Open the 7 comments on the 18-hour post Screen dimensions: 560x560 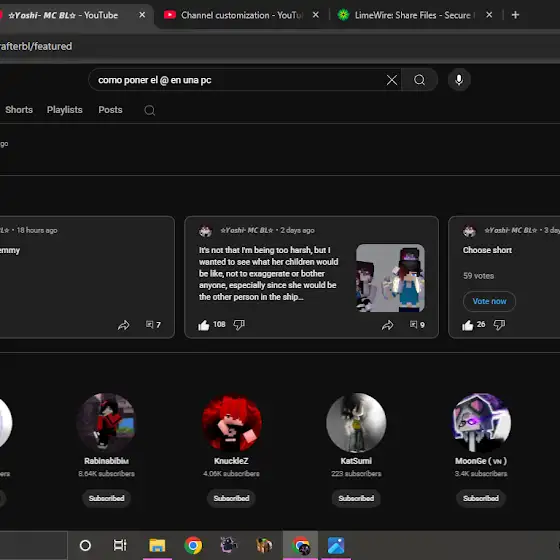point(153,325)
